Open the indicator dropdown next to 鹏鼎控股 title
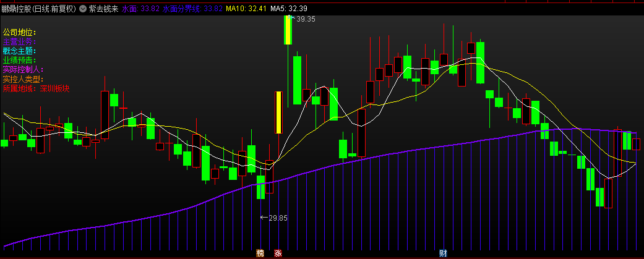Image resolution: width=644 pixels, height=259 pixels. coord(82,9)
